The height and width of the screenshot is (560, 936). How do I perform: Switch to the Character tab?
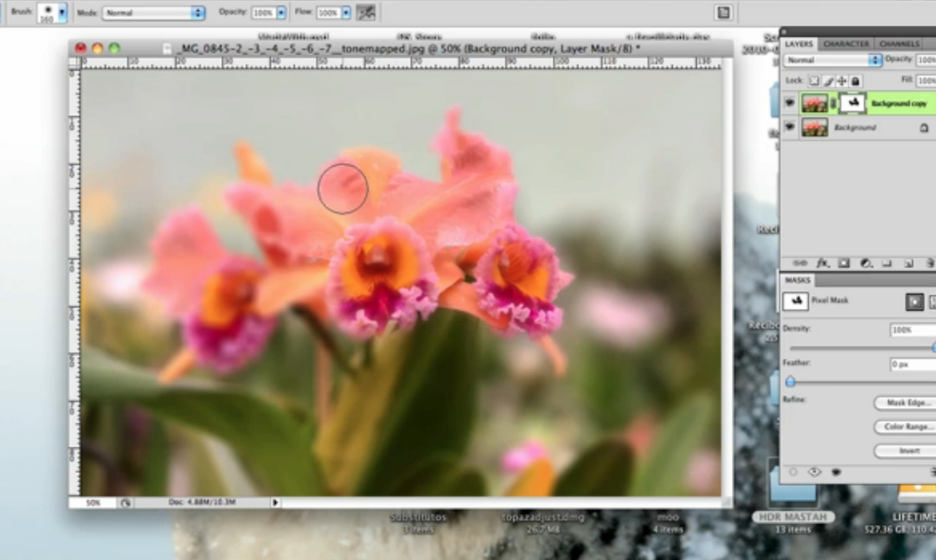846,44
